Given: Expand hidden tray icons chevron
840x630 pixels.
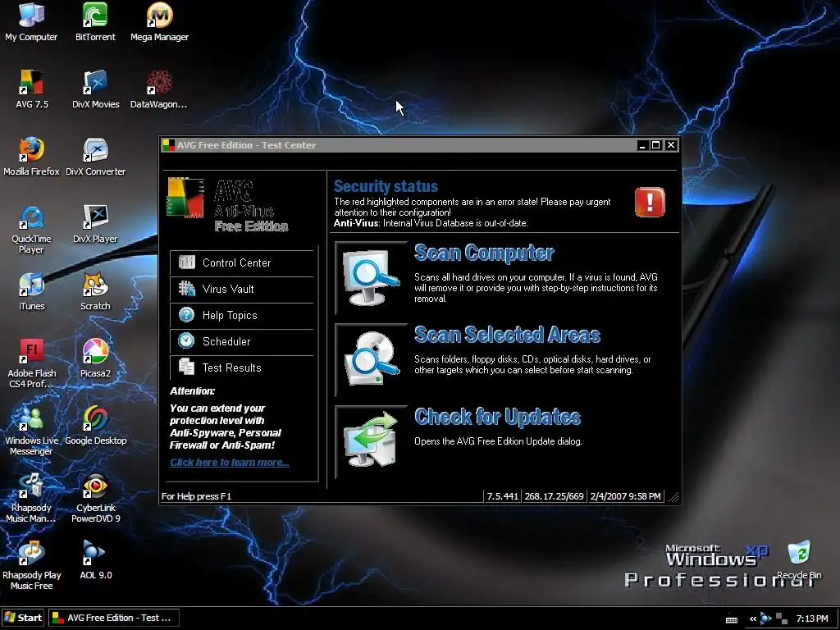Looking at the screenshot, I should pos(753,619).
